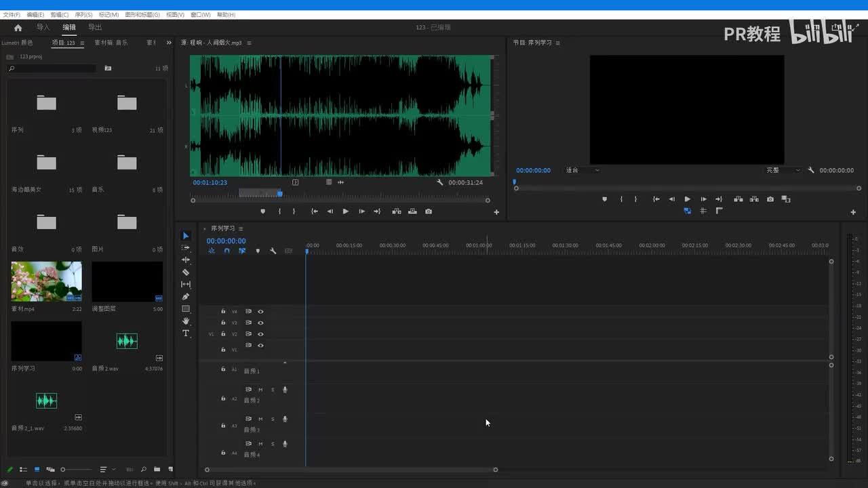Expand hidden panel tabs with double-arrow chevron

coord(169,43)
